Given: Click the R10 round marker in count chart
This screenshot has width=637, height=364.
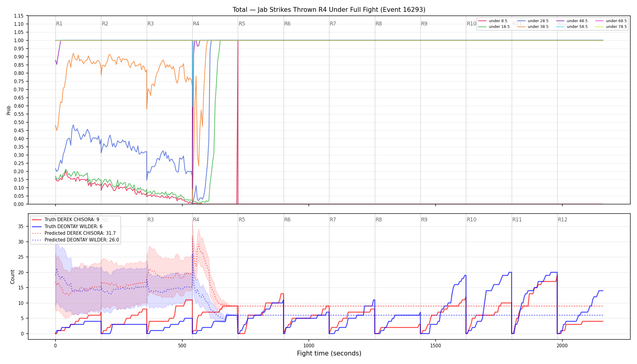Looking at the screenshot, I should pyautogui.click(x=471, y=220).
